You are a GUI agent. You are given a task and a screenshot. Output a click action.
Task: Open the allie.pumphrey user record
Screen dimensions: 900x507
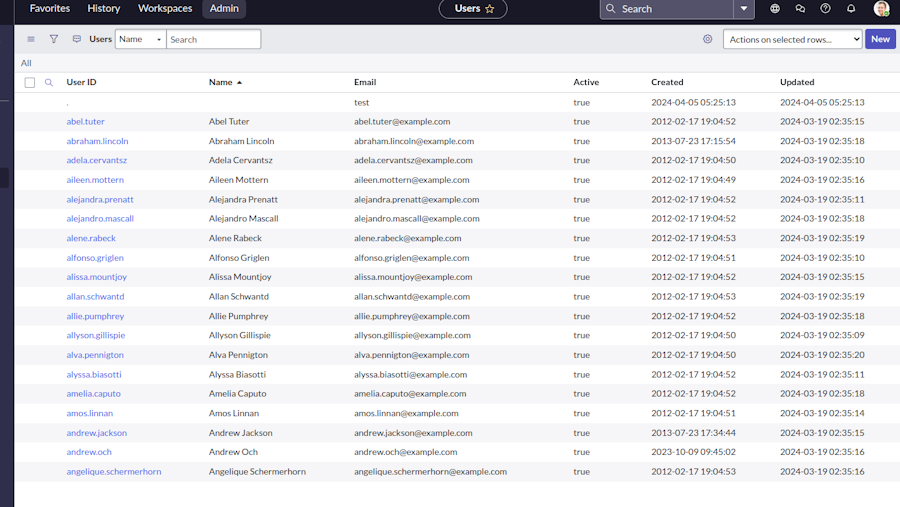click(95, 316)
